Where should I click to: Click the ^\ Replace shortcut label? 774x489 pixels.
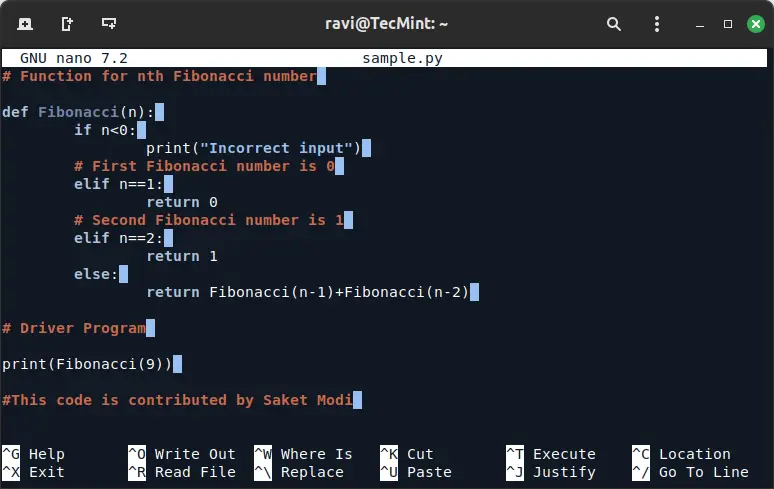pyautogui.click(x=303, y=472)
